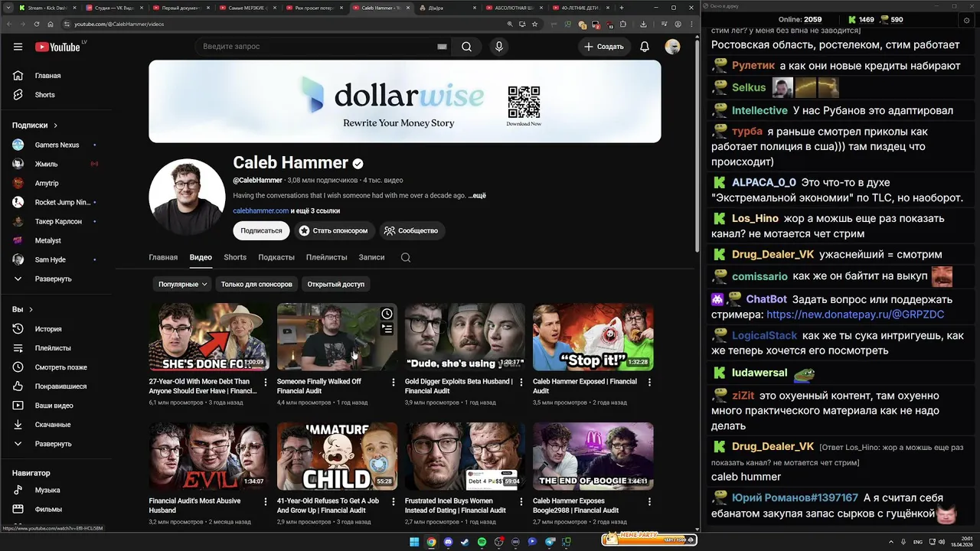Open Windows Start menu

point(414,542)
